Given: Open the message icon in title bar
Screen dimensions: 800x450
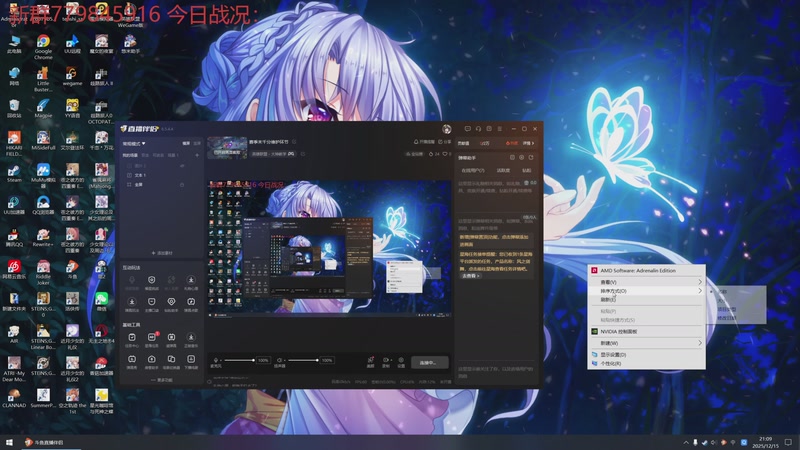Looking at the screenshot, I should tap(467, 129).
